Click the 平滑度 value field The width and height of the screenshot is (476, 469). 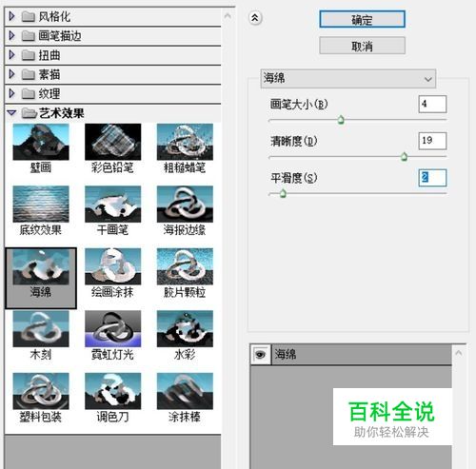point(432,178)
